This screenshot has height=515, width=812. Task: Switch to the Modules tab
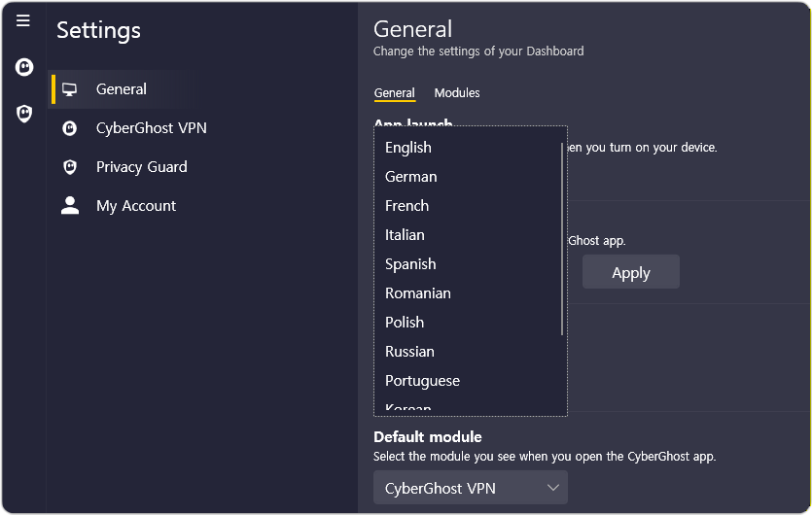point(457,93)
